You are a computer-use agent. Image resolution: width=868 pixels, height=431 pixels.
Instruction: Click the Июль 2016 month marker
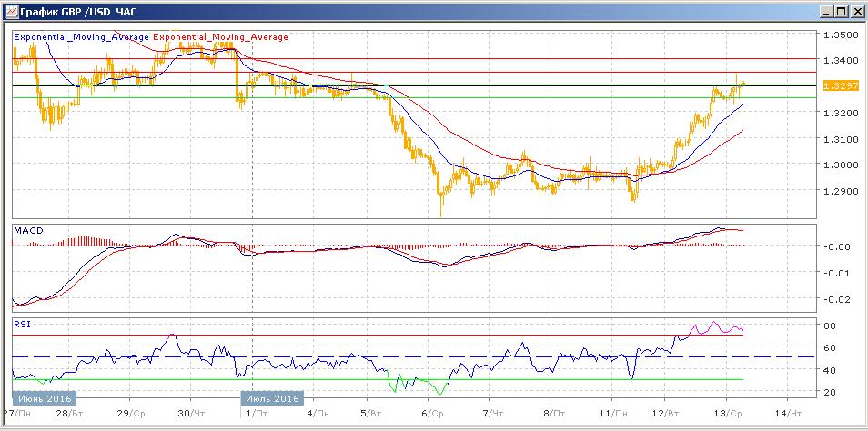(271, 397)
